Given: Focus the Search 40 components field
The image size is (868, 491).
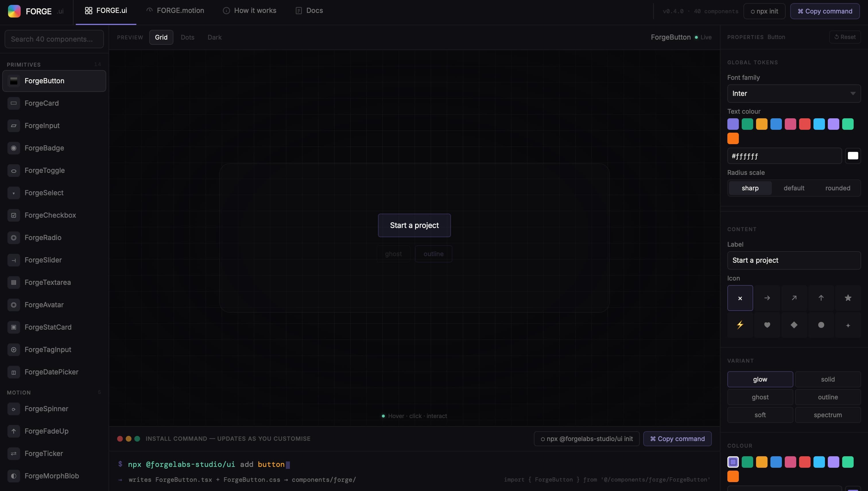Looking at the screenshot, I should [x=54, y=39].
